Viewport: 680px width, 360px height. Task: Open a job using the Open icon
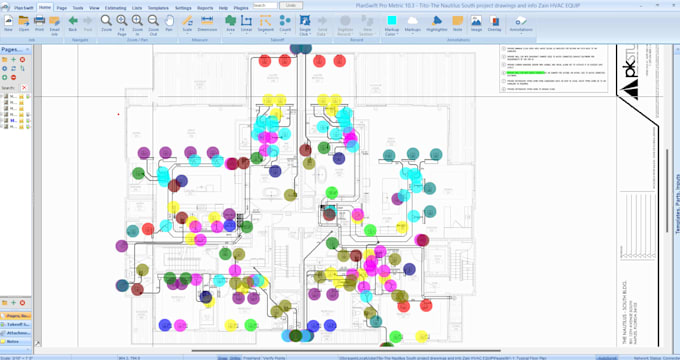pyautogui.click(x=24, y=23)
